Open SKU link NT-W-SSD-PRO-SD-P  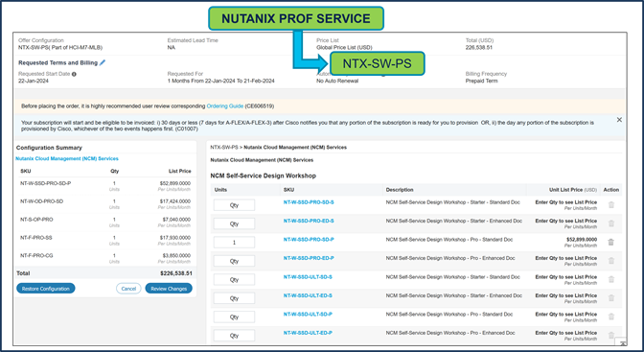tap(309, 240)
